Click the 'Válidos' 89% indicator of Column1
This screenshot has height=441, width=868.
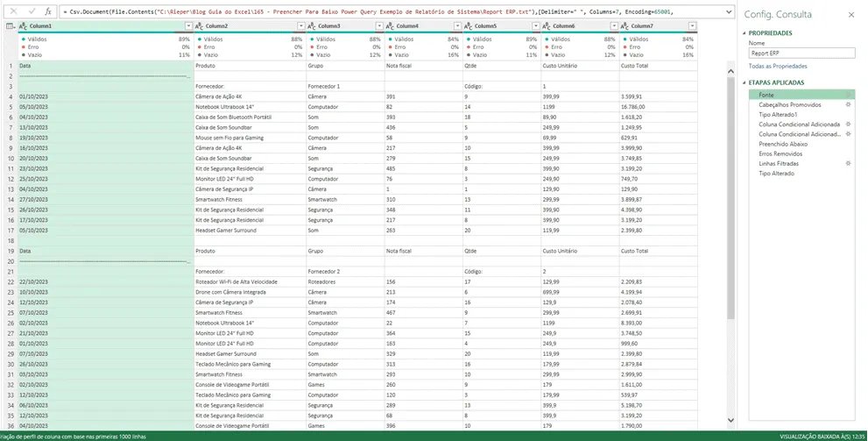pos(105,39)
